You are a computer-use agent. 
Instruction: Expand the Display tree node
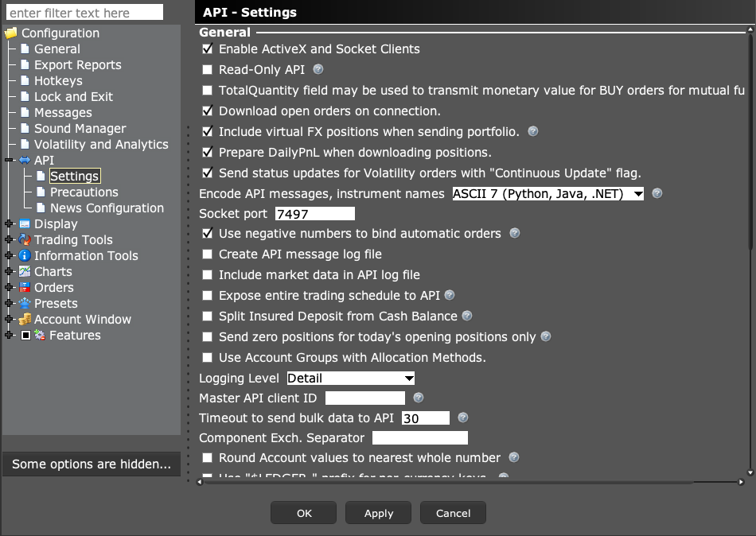[x=10, y=223]
